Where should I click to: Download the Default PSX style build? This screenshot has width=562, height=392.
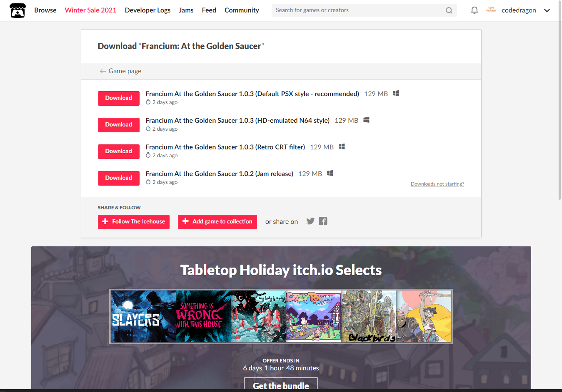tap(119, 98)
